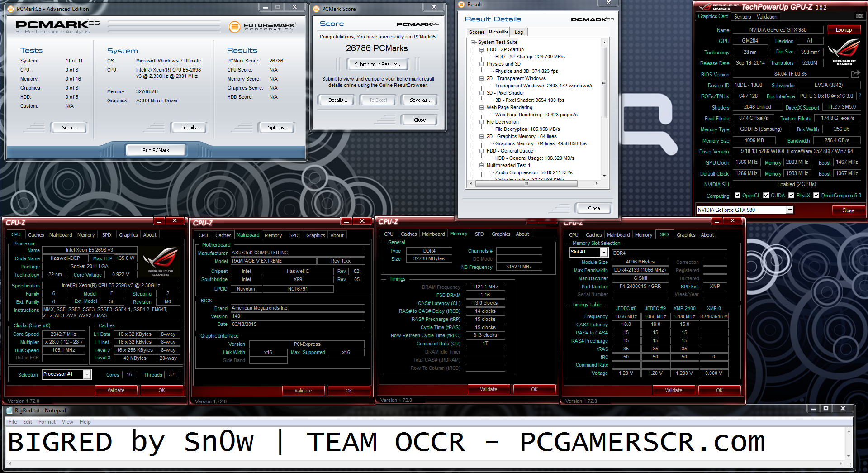Click the scroll-left arrow in Result Details tree
Viewport: 868px width, 473px height.
[x=471, y=183]
